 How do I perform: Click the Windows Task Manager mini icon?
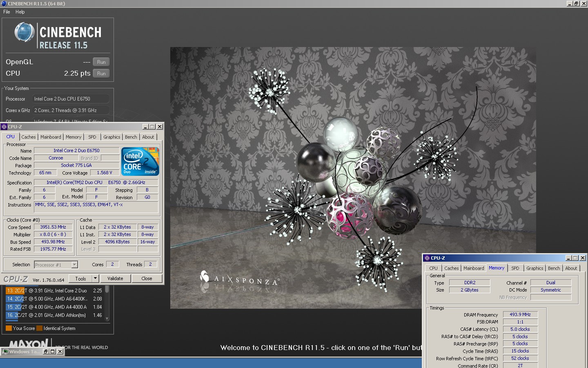click(5, 352)
